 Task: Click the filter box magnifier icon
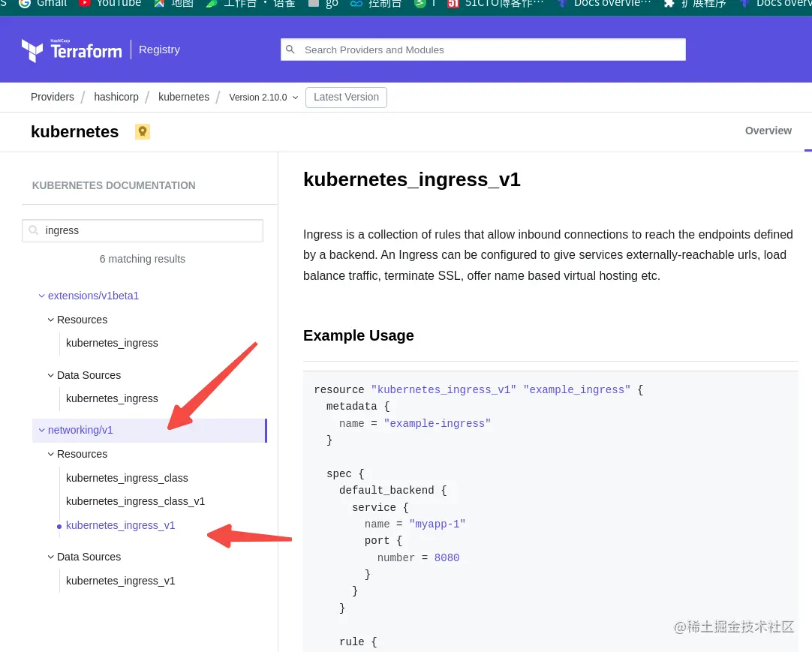pos(34,230)
